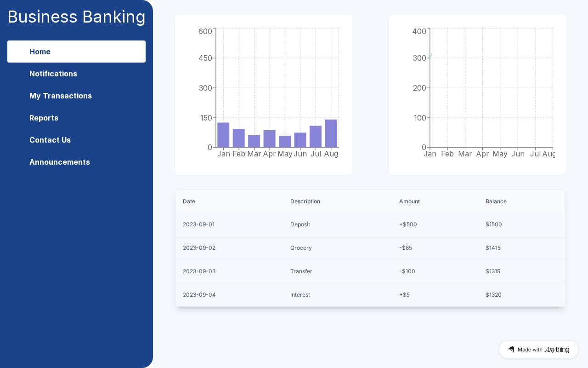This screenshot has height=368, width=588.
Task: Click the January bar in bar chart
Action: (223, 135)
